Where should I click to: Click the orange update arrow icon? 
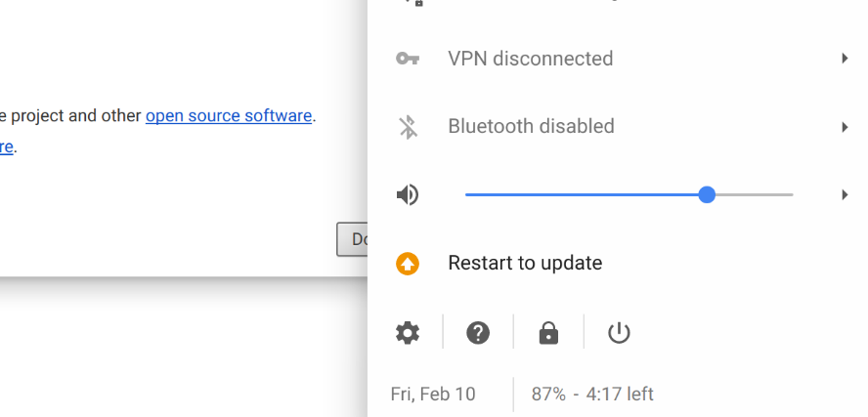408,264
